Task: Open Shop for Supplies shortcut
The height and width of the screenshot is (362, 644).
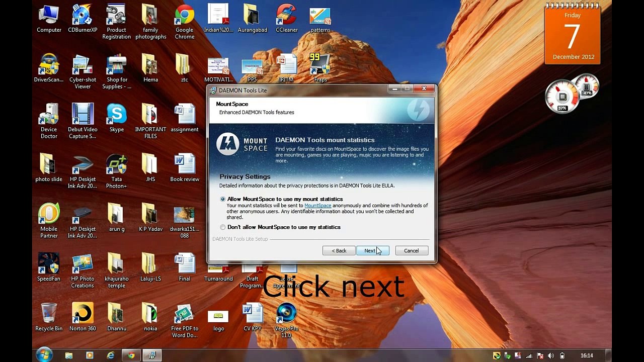Action: click(x=116, y=72)
